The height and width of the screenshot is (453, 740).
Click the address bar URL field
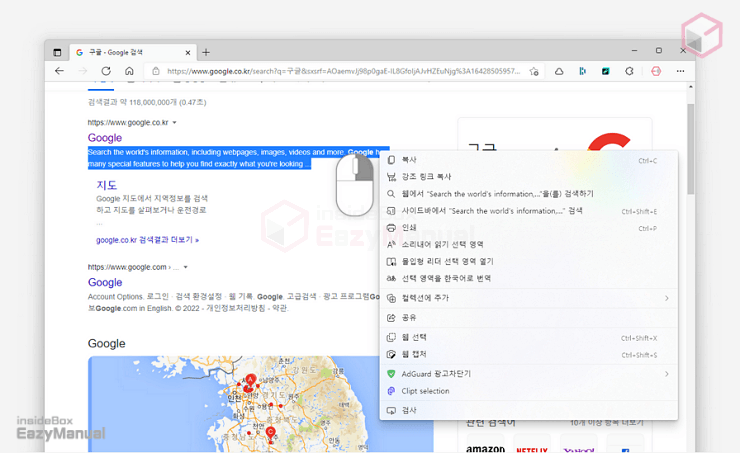click(x=344, y=71)
